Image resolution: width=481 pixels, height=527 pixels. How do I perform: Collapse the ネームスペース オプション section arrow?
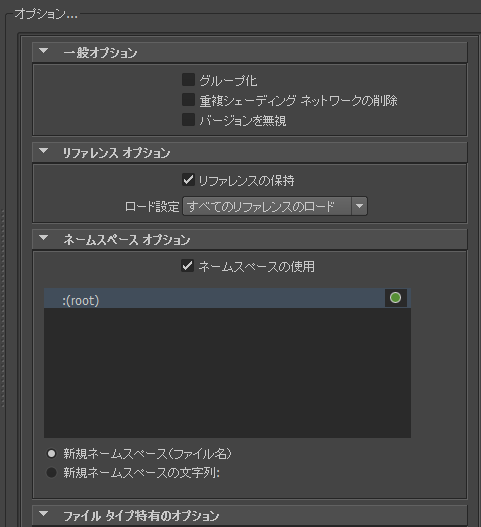(x=44, y=238)
